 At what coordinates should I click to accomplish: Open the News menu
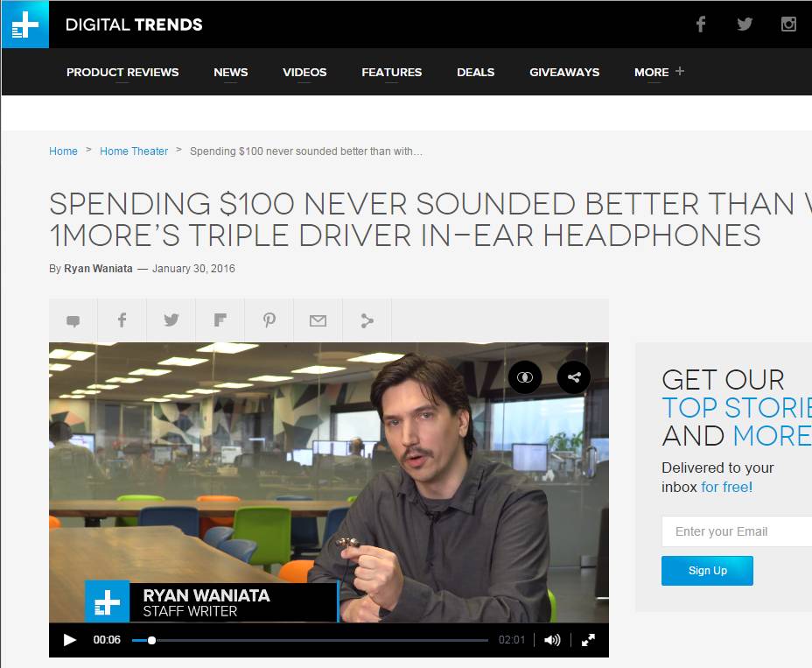click(x=230, y=72)
